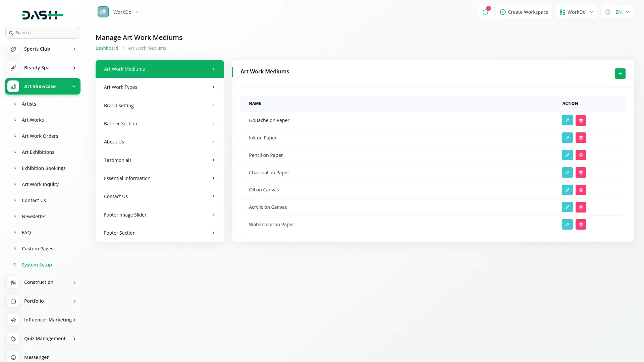Click edit icon for Charcoal on Paper
Screen dimensions: 644x362
coord(567,173)
